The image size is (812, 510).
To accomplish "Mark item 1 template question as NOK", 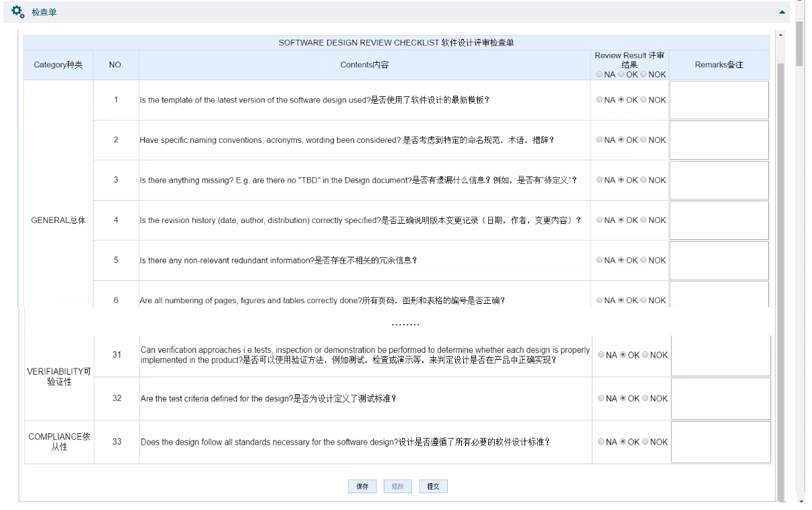I will 644,100.
